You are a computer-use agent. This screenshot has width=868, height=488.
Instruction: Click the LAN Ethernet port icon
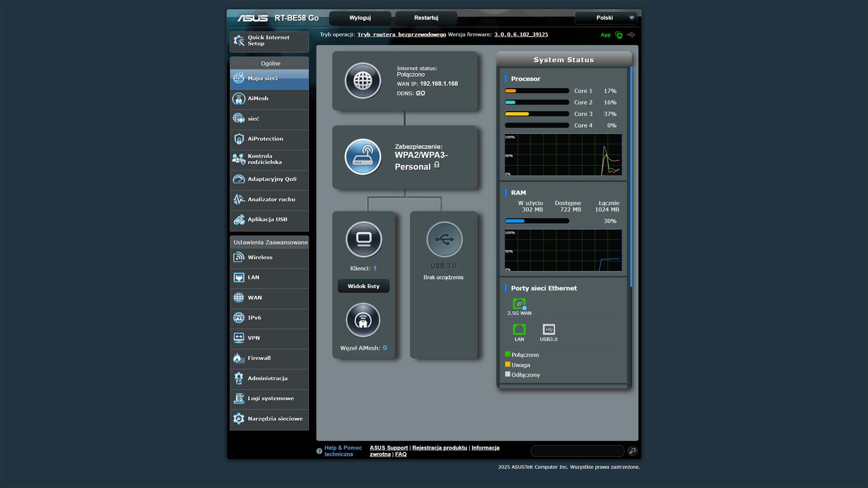tap(519, 330)
